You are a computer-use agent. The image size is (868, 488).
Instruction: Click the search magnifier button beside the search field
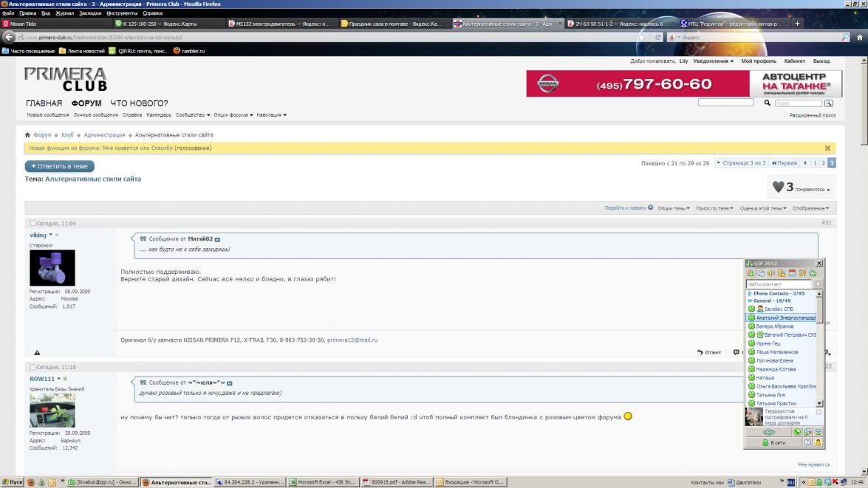point(828,103)
